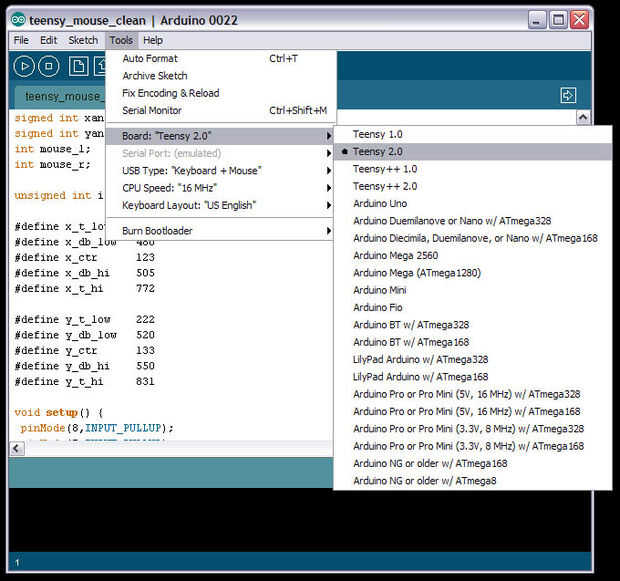
Task: Select Arduino BT w/ ATmega328
Action: point(473,325)
